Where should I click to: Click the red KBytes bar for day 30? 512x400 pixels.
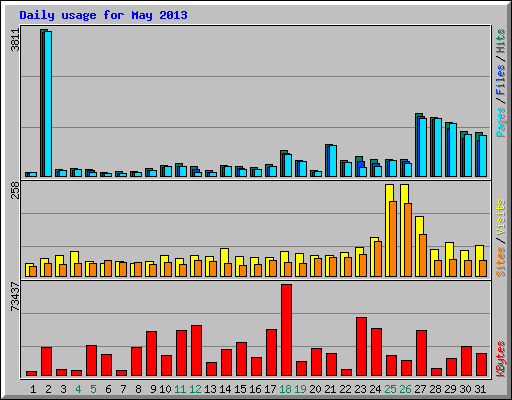pos(466,361)
